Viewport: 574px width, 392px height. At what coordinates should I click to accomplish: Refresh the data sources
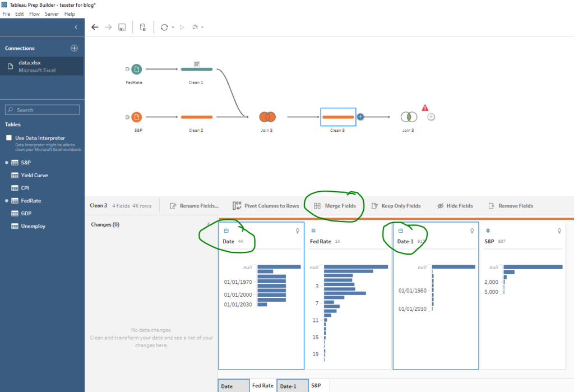164,26
